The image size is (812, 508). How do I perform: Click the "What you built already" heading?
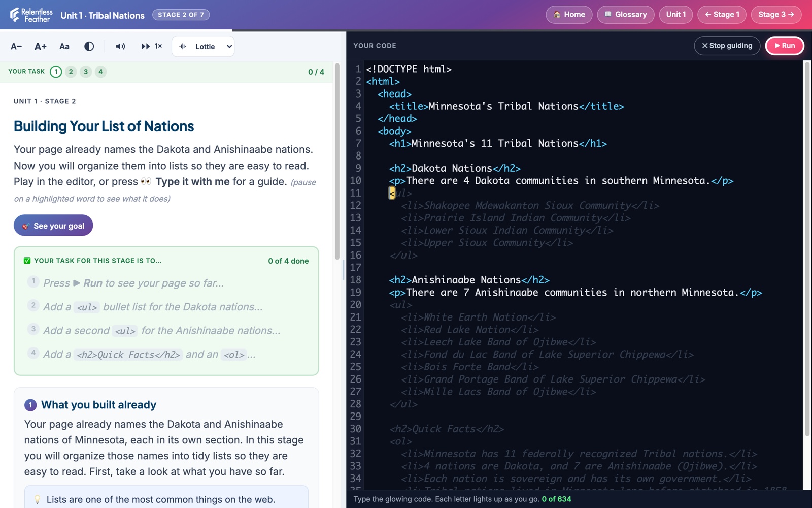(x=98, y=405)
